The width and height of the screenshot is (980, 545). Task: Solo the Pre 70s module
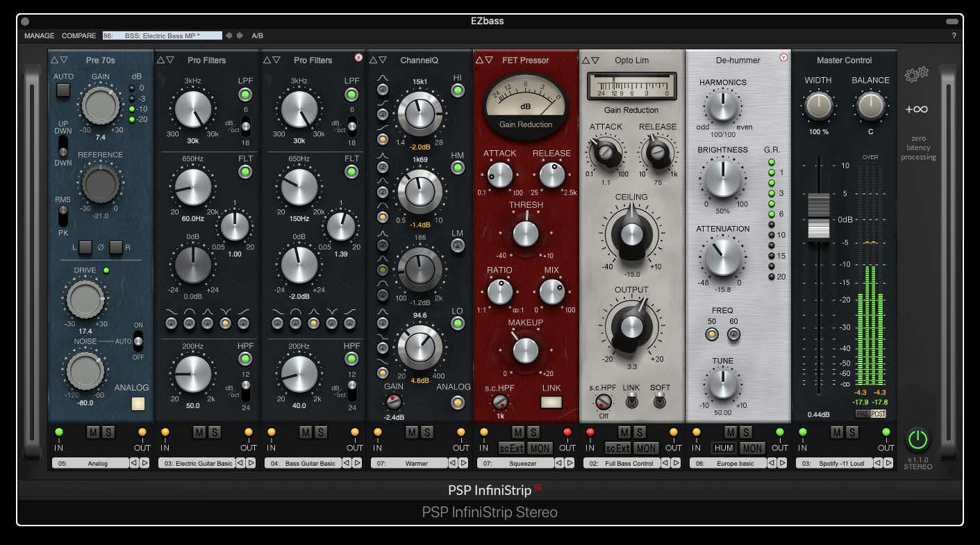click(108, 432)
